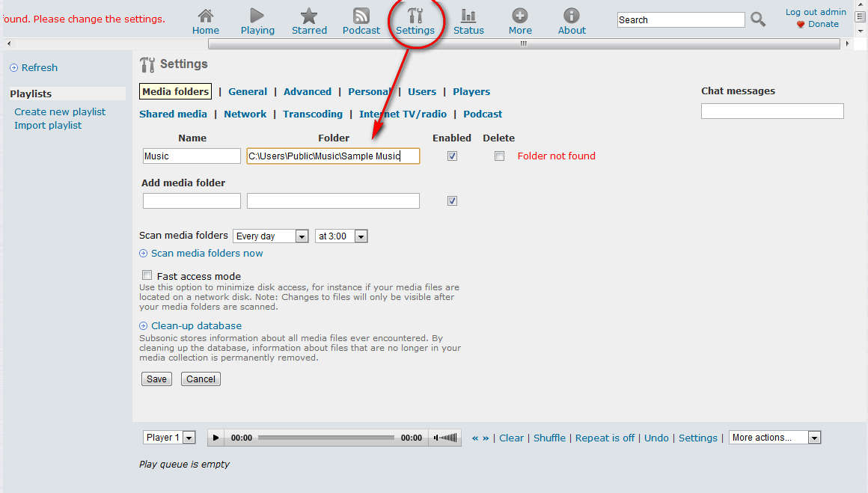Click the Donate link
This screenshot has width=868, height=493.
pyautogui.click(x=823, y=25)
